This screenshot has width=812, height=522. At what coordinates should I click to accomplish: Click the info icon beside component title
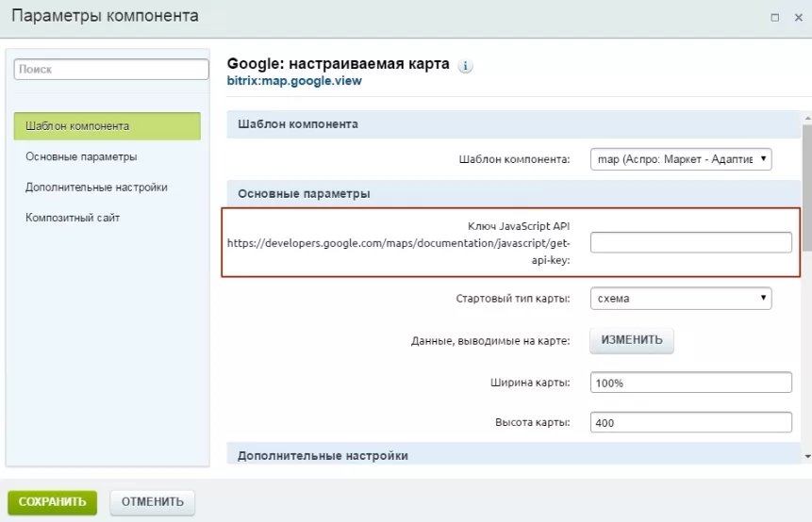(465, 66)
